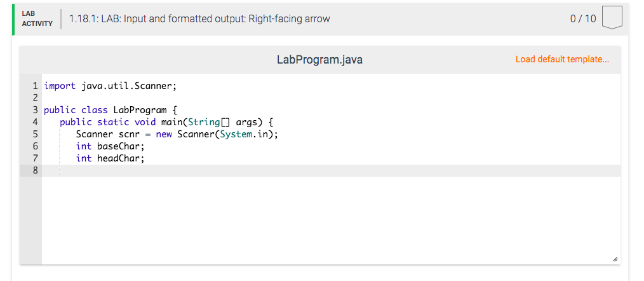The width and height of the screenshot is (644, 281).
Task: Click line number 5 in gutter
Action: (35, 134)
